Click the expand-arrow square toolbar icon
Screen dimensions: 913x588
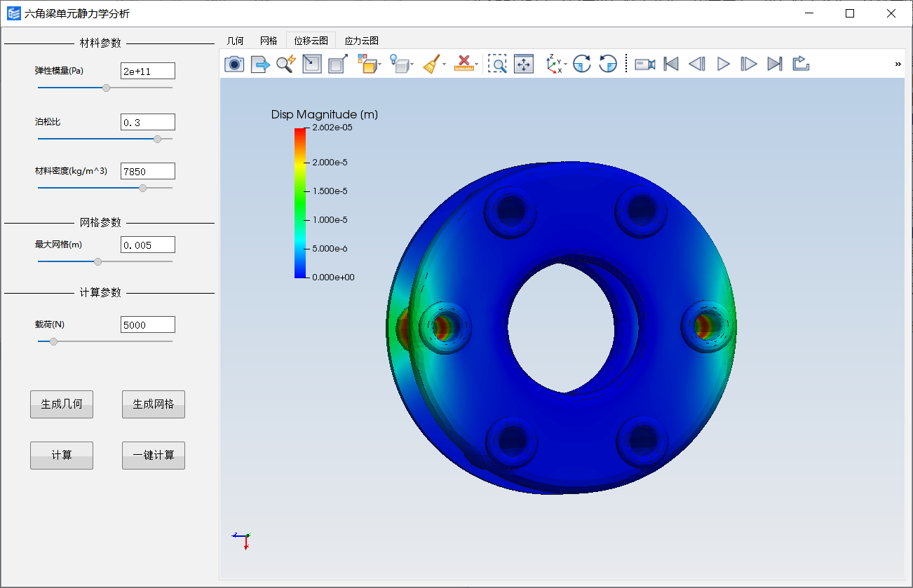point(337,64)
